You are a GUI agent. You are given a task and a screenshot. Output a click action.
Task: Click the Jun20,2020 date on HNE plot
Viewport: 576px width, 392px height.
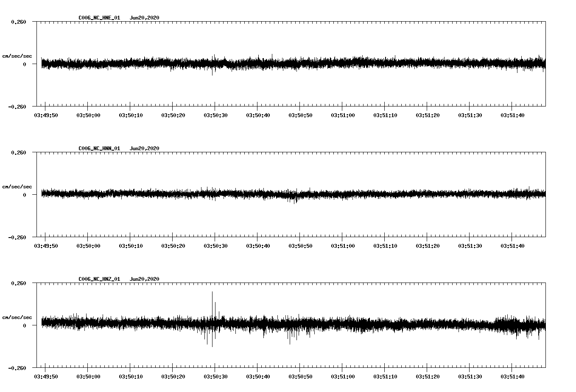coord(144,18)
